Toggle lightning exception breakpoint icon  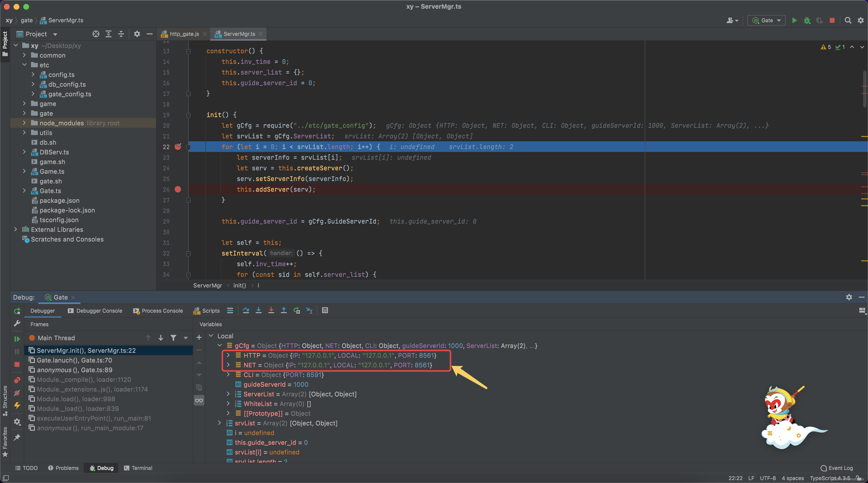point(17,405)
